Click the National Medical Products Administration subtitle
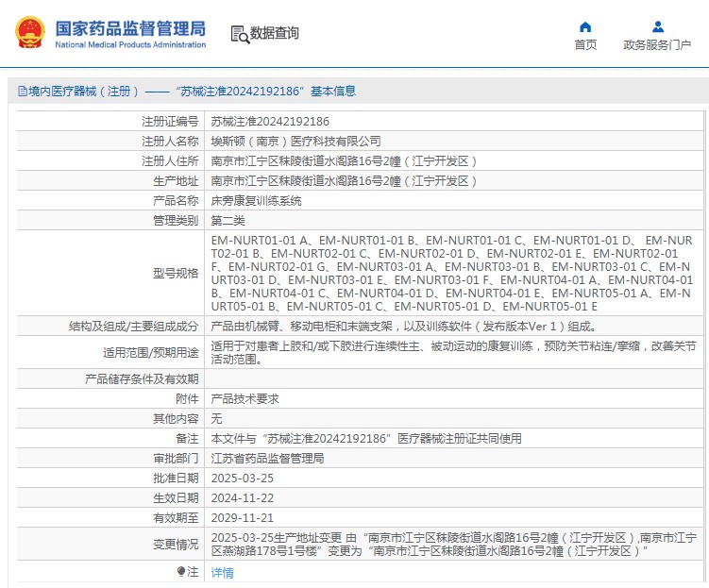Image resolution: width=709 pixels, height=588 pixels. pyautogui.click(x=130, y=45)
